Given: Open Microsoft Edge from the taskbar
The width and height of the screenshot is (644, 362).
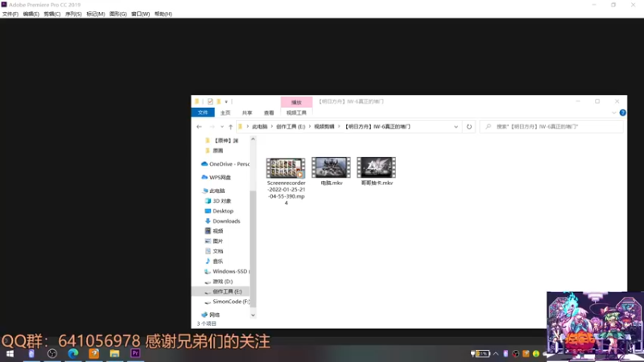Looking at the screenshot, I should click(x=73, y=353).
